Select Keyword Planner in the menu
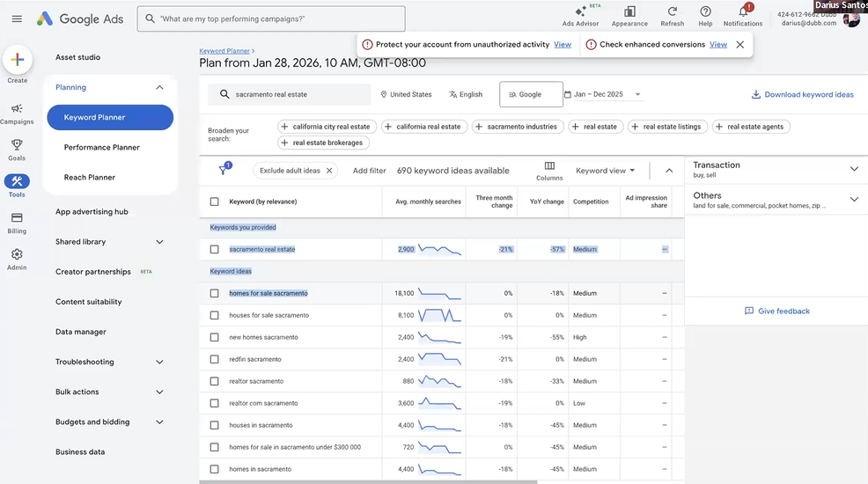868x484 pixels. [110, 117]
